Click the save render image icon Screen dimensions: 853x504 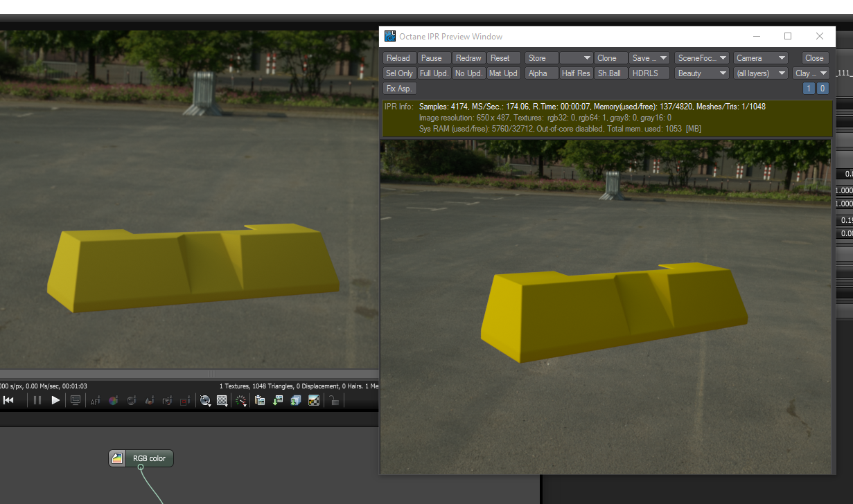278,400
